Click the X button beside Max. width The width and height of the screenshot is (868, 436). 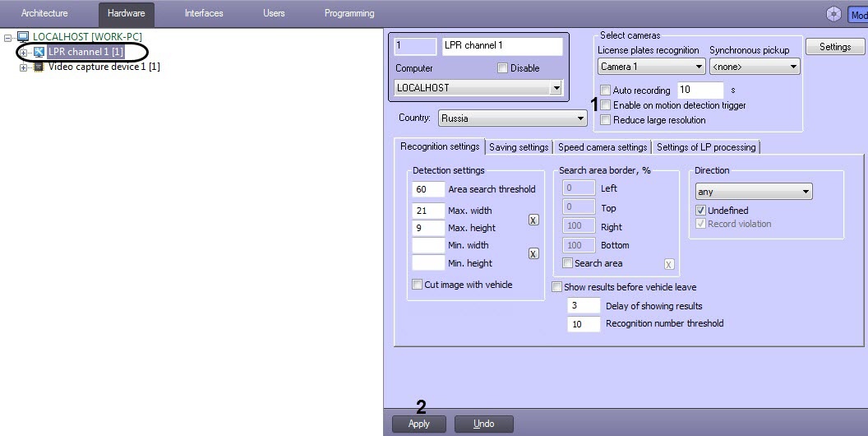tap(533, 220)
